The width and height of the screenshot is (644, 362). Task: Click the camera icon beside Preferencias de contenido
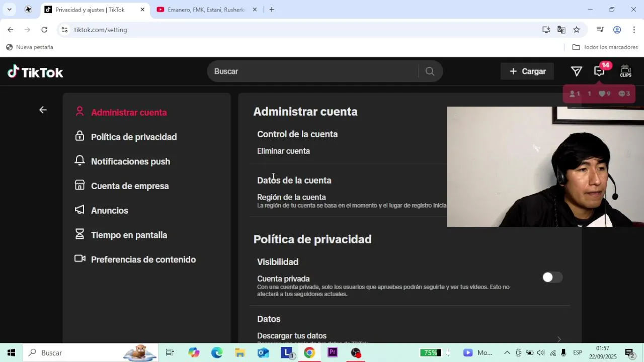click(79, 258)
